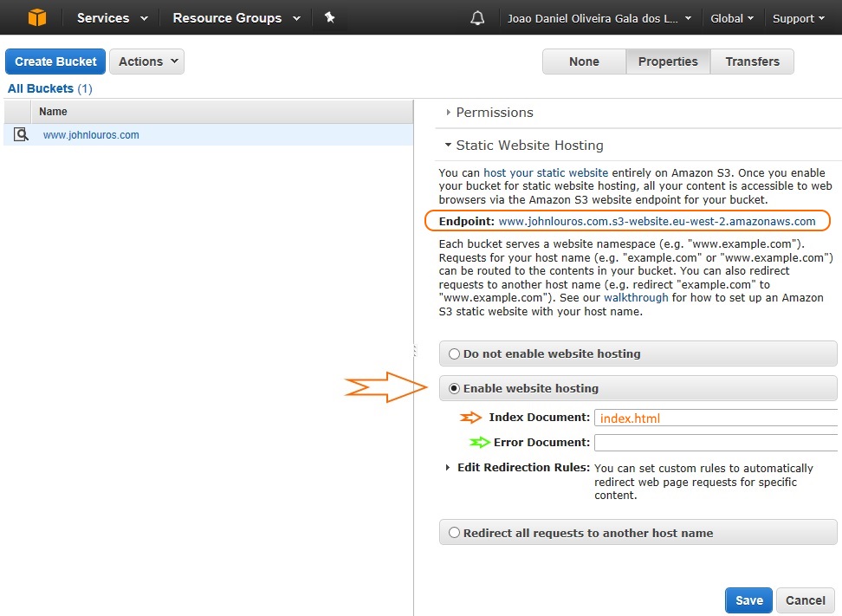Viewport: 842px width, 616px height.
Task: Open the Actions dropdown
Action: point(146,62)
